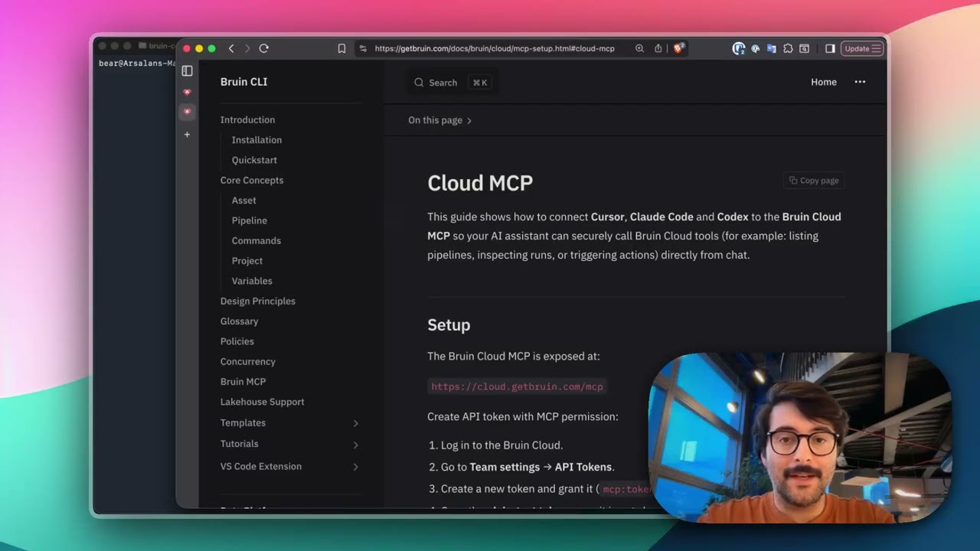This screenshot has width=980, height=551.
Task: Click the ⌘K shortcut badge in search
Action: (480, 83)
